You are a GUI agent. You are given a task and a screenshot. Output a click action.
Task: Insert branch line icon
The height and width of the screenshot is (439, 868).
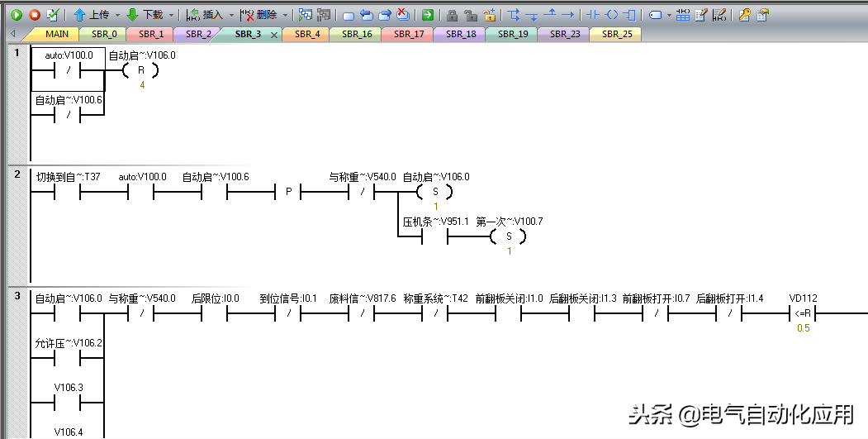(x=514, y=15)
